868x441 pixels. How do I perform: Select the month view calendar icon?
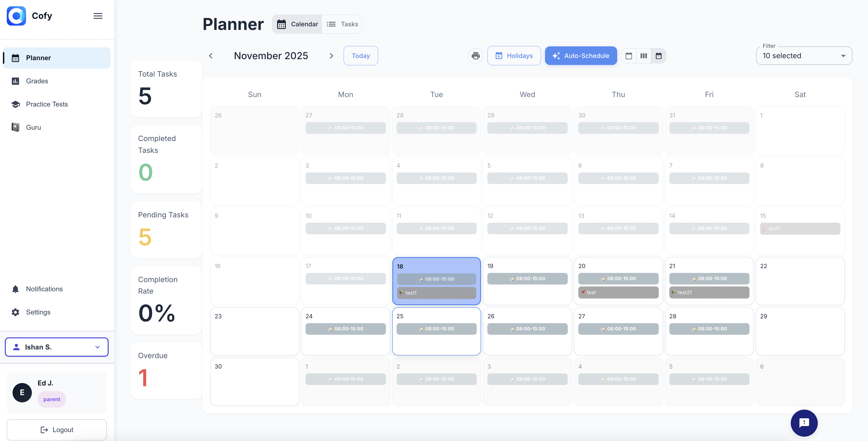(659, 56)
